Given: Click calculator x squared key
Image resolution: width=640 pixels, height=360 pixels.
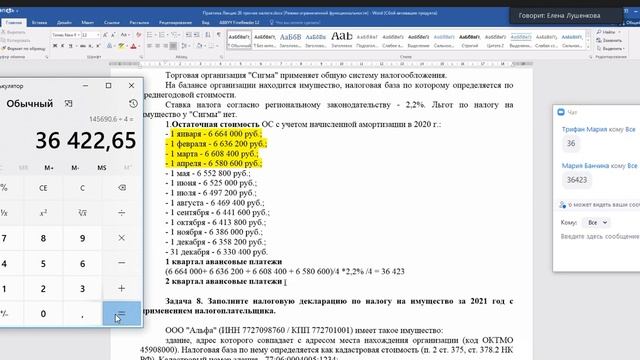Looking at the screenshot, I should (43, 213).
